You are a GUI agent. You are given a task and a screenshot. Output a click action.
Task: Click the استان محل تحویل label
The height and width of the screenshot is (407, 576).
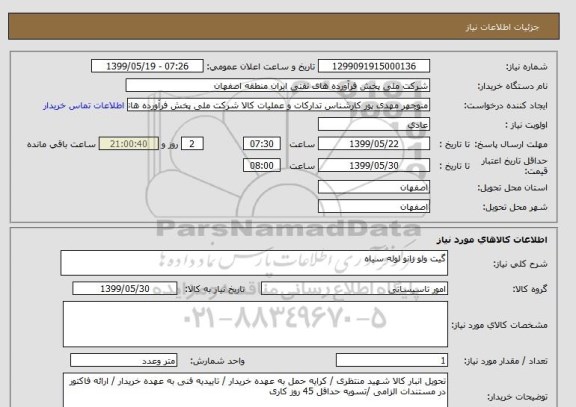[x=512, y=188]
